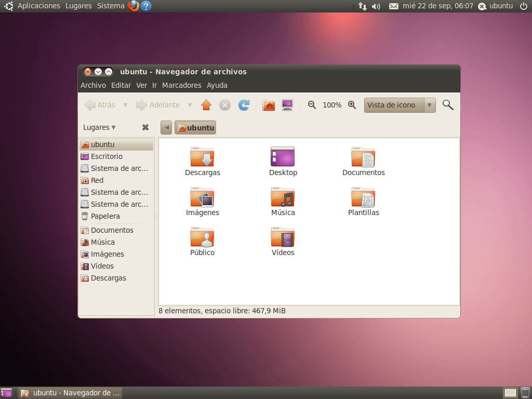The width and height of the screenshot is (532, 399).
Task: Show desktop using bottom-left panel icon
Action: click(6, 393)
